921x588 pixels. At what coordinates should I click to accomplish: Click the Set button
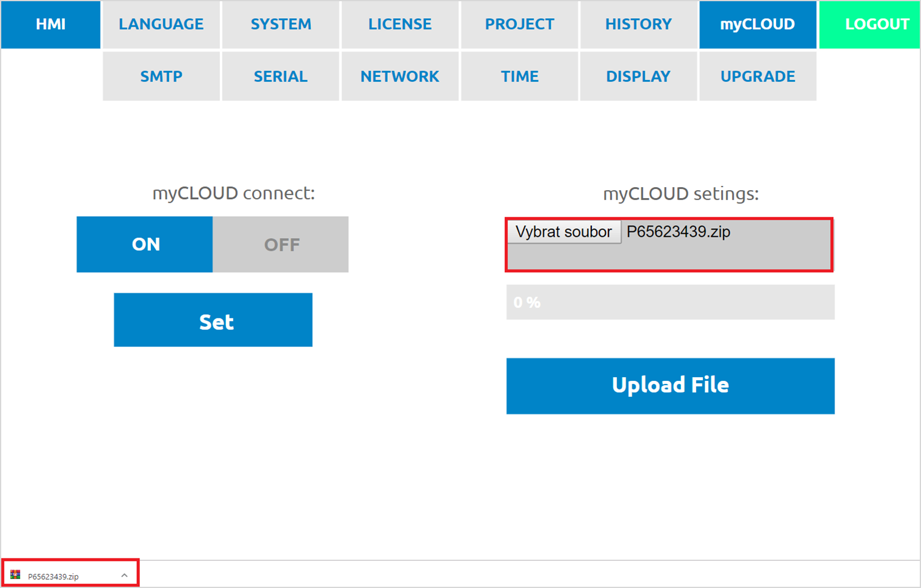pos(213,320)
